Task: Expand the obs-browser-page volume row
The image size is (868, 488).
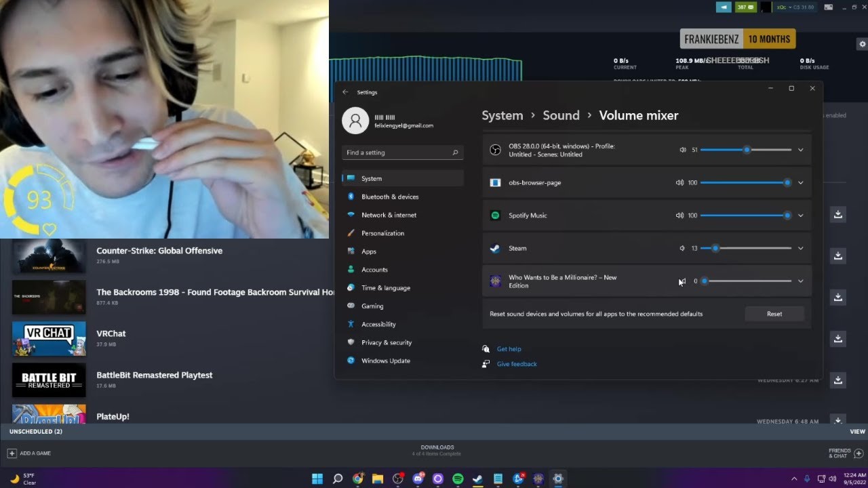Action: [800, 182]
